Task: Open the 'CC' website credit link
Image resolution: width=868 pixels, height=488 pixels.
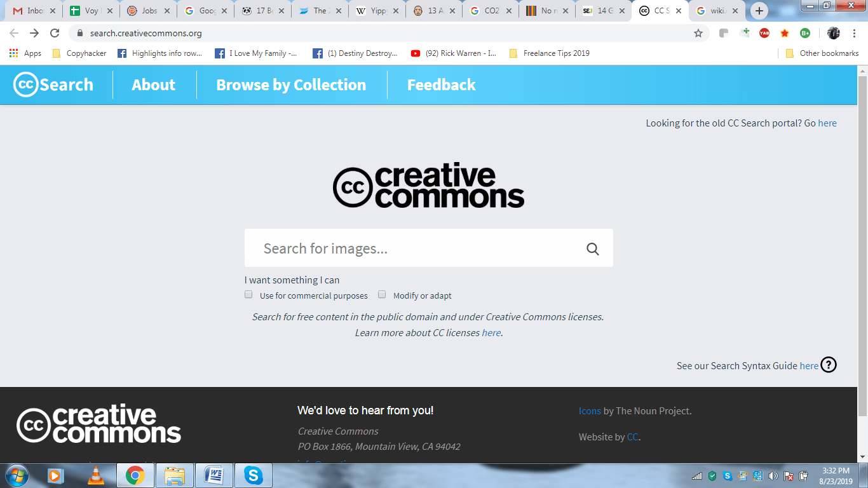Action: pos(632,437)
